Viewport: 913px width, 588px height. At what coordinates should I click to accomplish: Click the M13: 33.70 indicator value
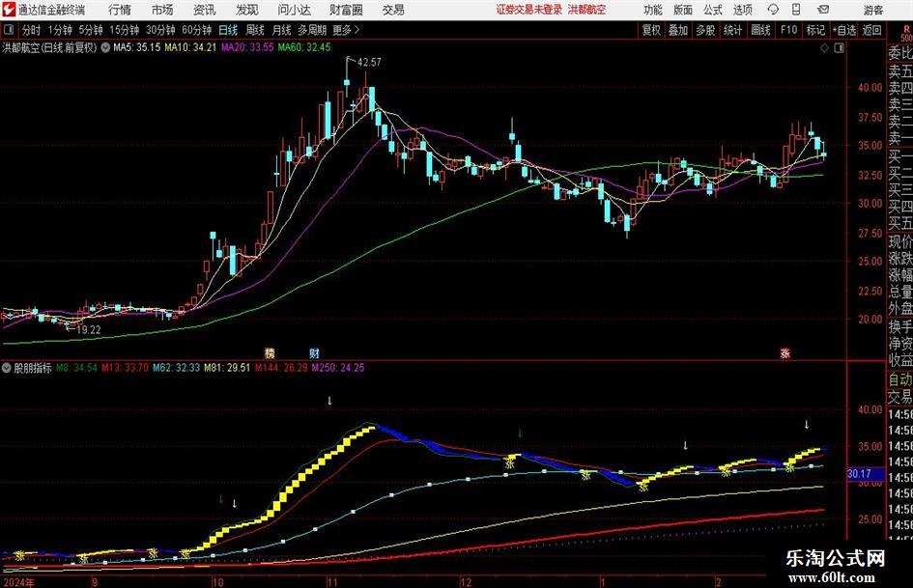[125, 368]
